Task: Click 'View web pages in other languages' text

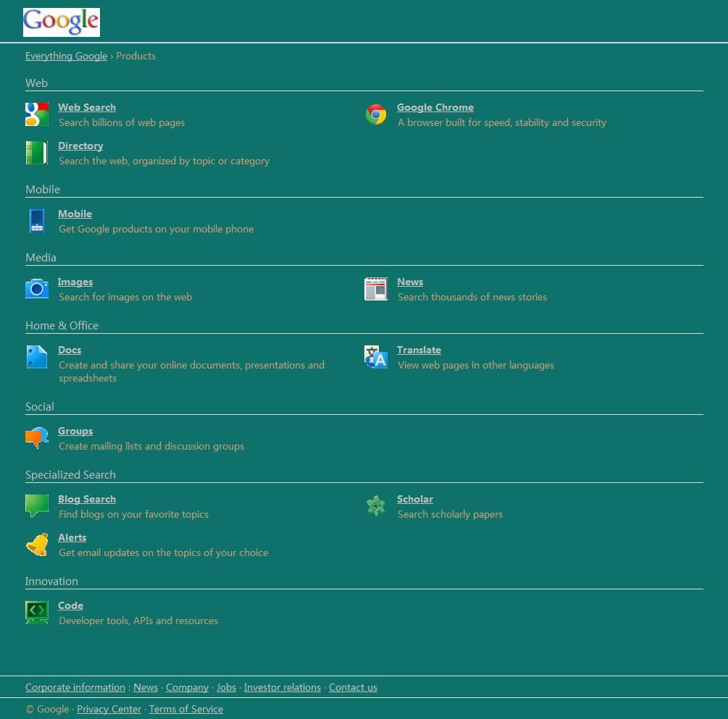Action: (x=476, y=366)
